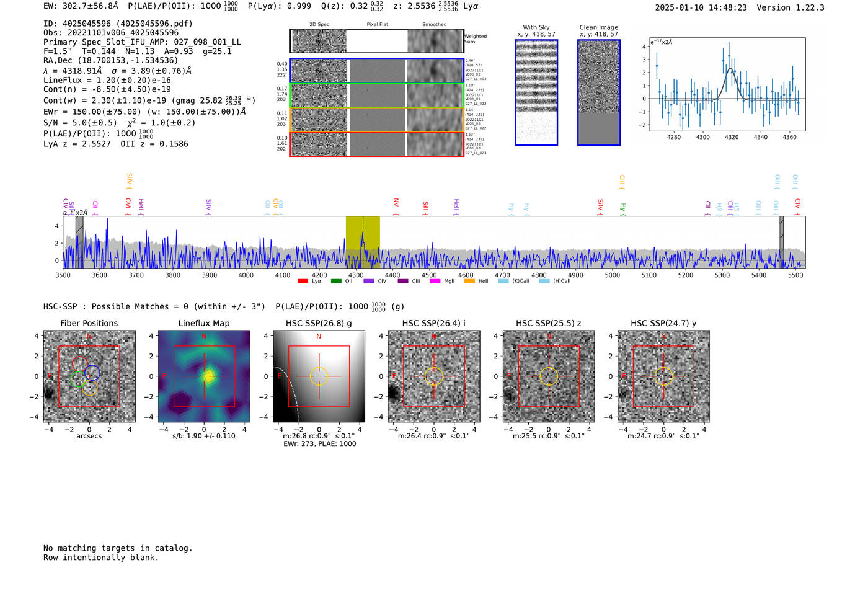
Task: Click the blue fiber circle in Fiber Positions
Action: pos(92,373)
